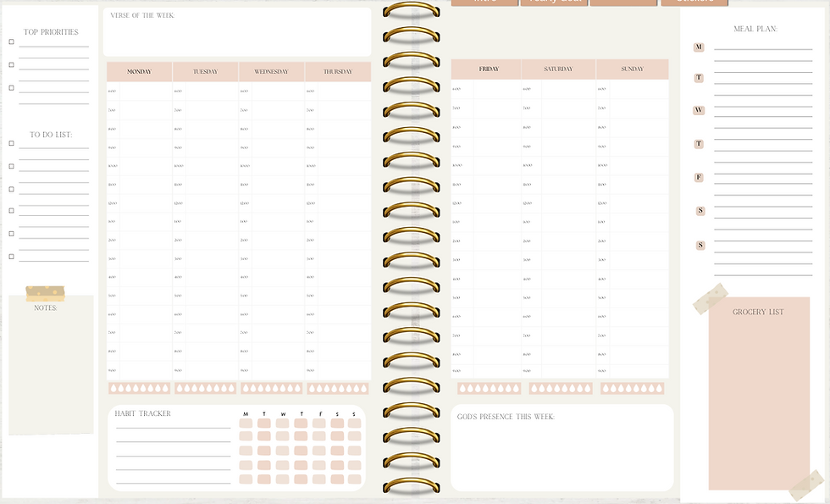
Task: Open the Intro tab
Action: pyautogui.click(x=487, y=3)
